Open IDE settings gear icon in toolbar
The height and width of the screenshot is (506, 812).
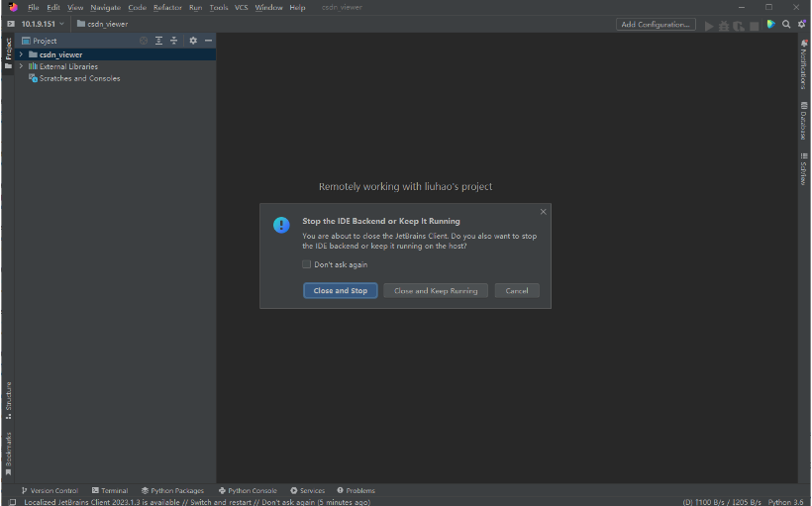click(801, 25)
